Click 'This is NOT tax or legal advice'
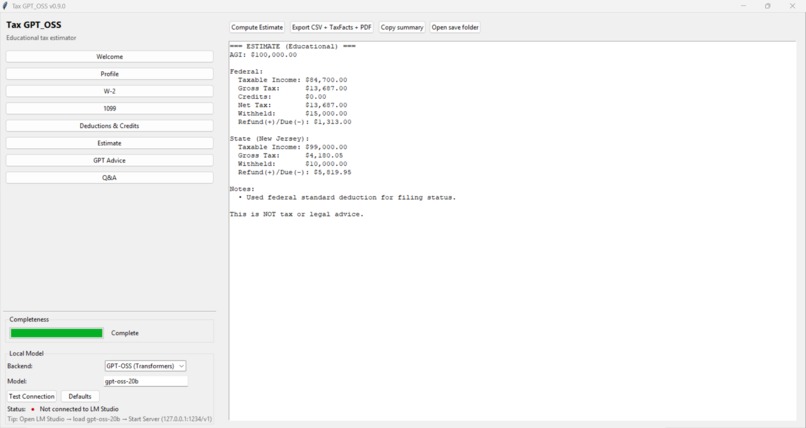This screenshot has width=806, height=428. click(297, 214)
